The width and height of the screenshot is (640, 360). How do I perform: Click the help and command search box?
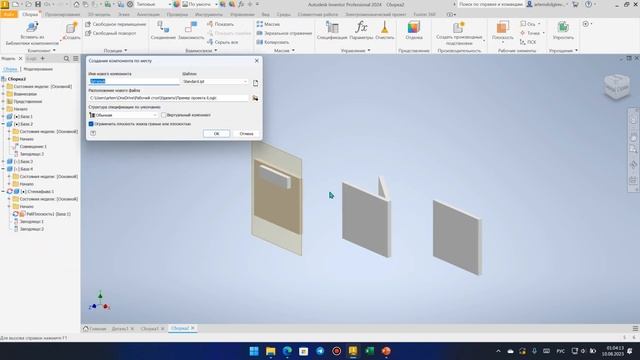[x=491, y=4]
